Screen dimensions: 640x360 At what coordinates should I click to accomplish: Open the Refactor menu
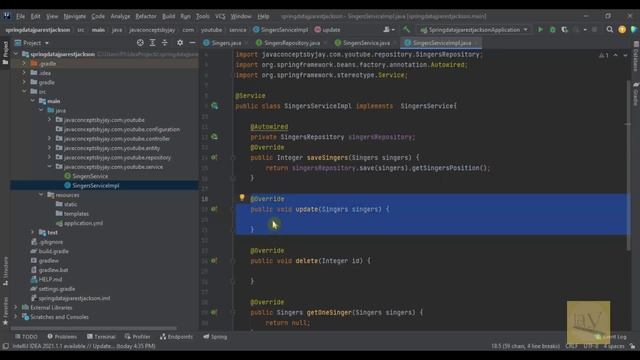[146, 16]
